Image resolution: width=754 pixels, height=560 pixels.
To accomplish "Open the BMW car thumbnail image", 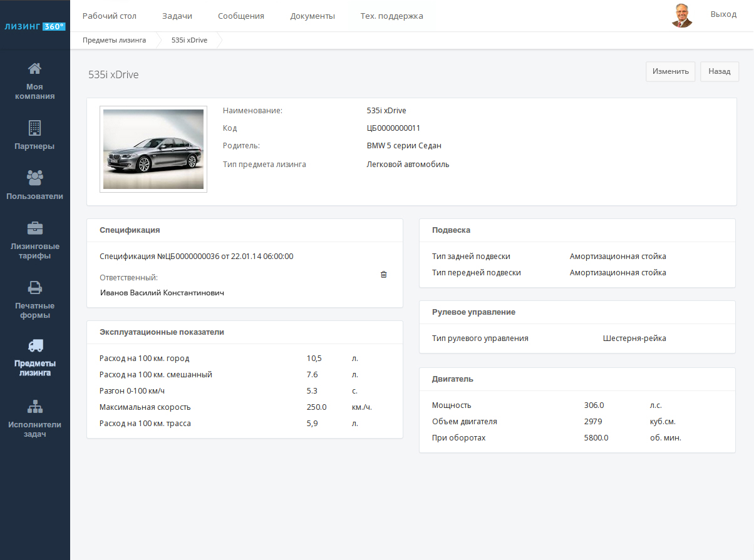I will [153, 149].
